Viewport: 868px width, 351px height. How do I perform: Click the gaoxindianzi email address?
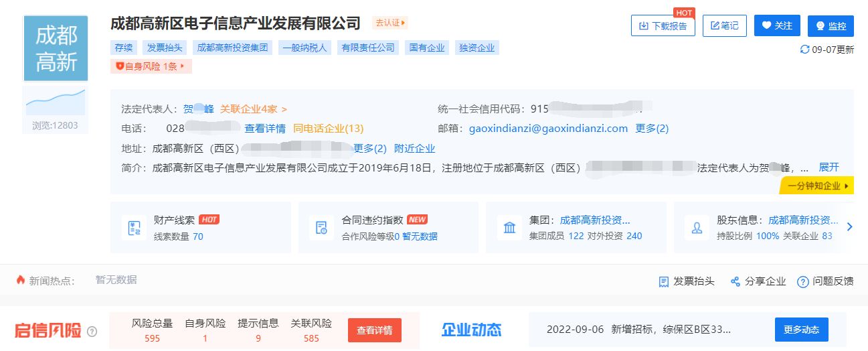[x=548, y=129]
